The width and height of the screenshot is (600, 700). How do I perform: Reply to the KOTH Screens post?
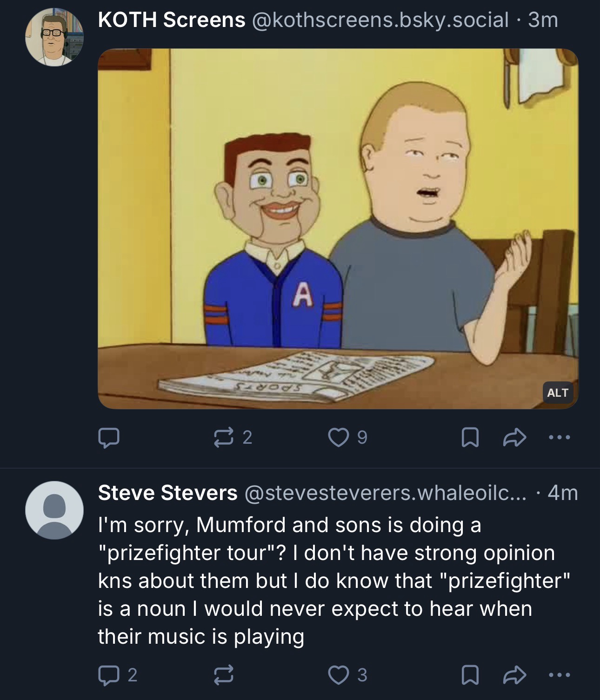click(x=108, y=437)
